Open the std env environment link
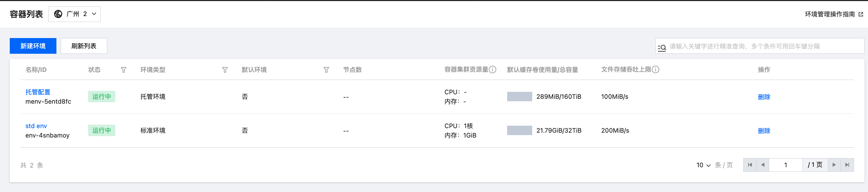The width and height of the screenshot is (868, 192). tap(36, 126)
